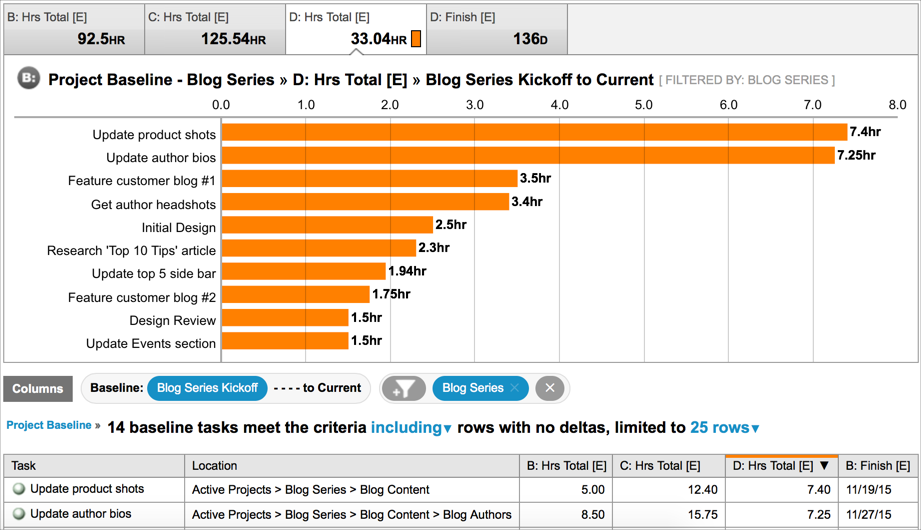The image size is (921, 530).
Task: Click status icon for Update product shots
Action: coord(19,490)
